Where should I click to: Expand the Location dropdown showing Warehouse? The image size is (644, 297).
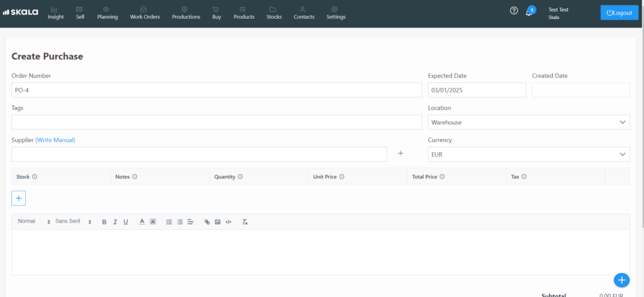coord(528,122)
